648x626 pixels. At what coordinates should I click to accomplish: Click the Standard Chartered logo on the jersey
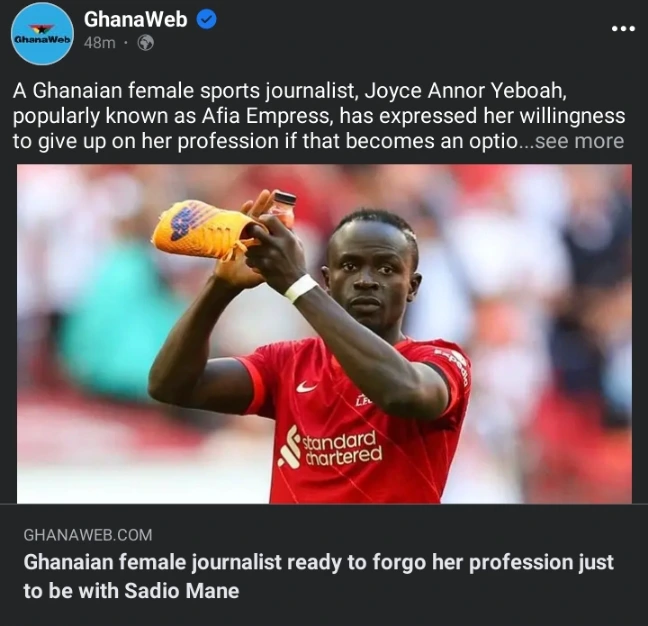[x=330, y=448]
